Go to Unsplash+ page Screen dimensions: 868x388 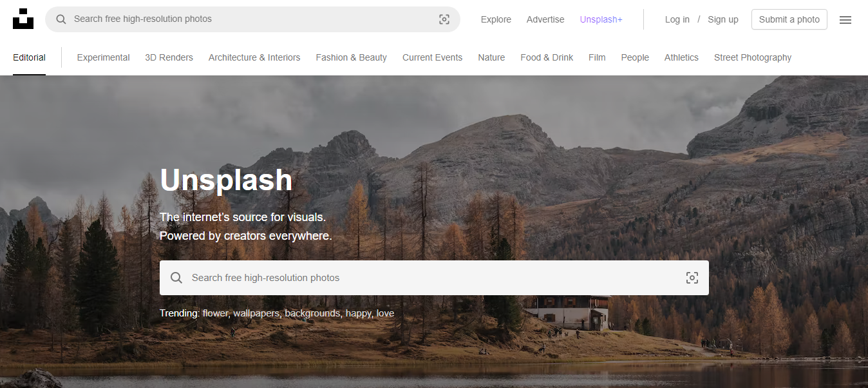[x=601, y=19]
